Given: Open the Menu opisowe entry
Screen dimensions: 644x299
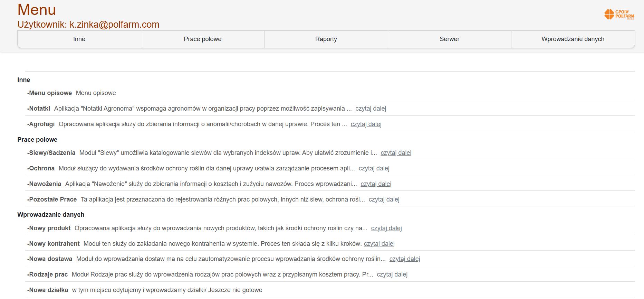Looking at the screenshot, I should click(x=50, y=93).
